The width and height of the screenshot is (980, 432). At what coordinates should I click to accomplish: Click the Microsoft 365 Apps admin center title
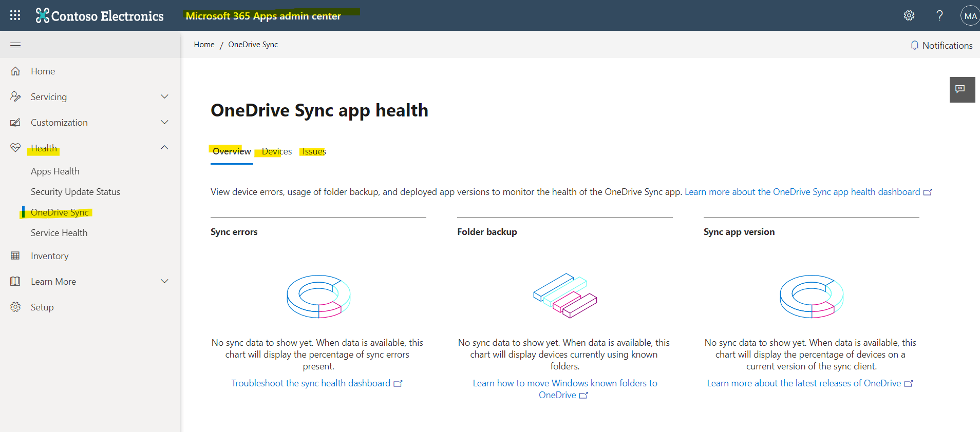coord(263,16)
